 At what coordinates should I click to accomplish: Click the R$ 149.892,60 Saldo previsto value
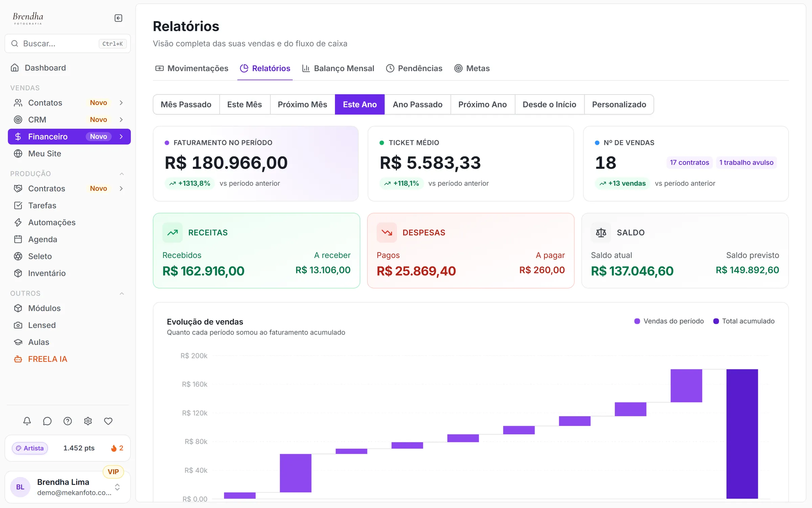pyautogui.click(x=747, y=270)
